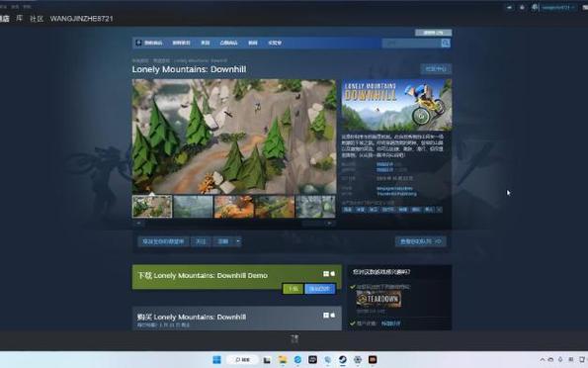Image resolution: width=588 pixels, height=368 pixels.
Task: Click the ignore button
Action: pyautogui.click(x=223, y=241)
